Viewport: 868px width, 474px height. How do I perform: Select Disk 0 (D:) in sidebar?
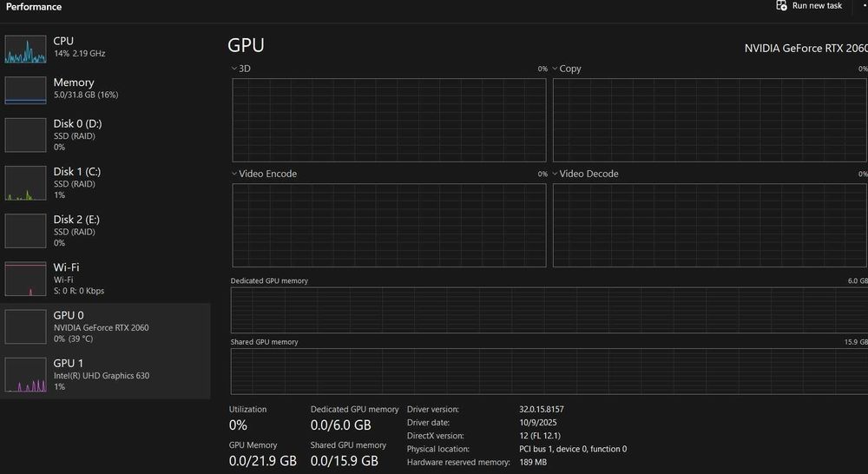pos(105,135)
